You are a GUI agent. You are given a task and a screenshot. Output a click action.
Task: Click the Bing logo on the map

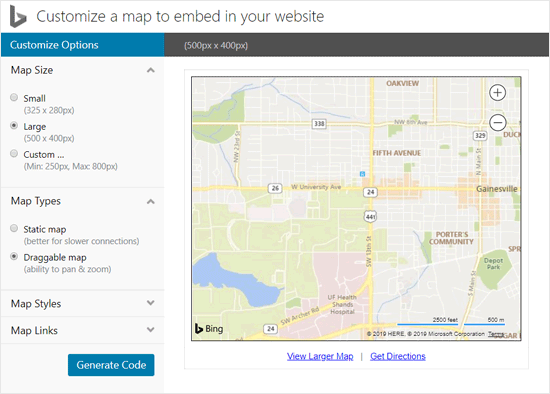tap(209, 329)
